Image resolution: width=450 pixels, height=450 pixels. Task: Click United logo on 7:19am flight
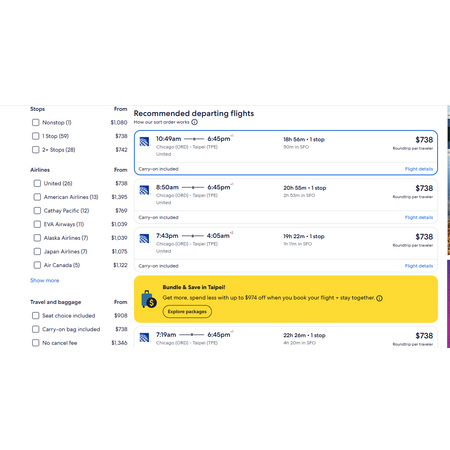coord(144,338)
